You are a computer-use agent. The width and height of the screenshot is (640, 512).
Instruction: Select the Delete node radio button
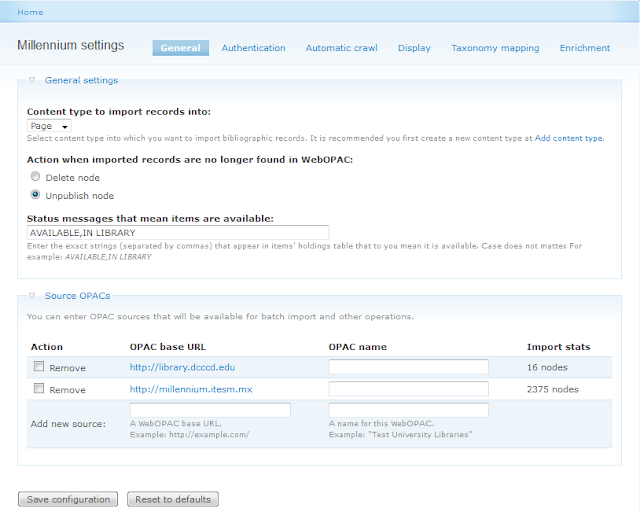tap(36, 176)
